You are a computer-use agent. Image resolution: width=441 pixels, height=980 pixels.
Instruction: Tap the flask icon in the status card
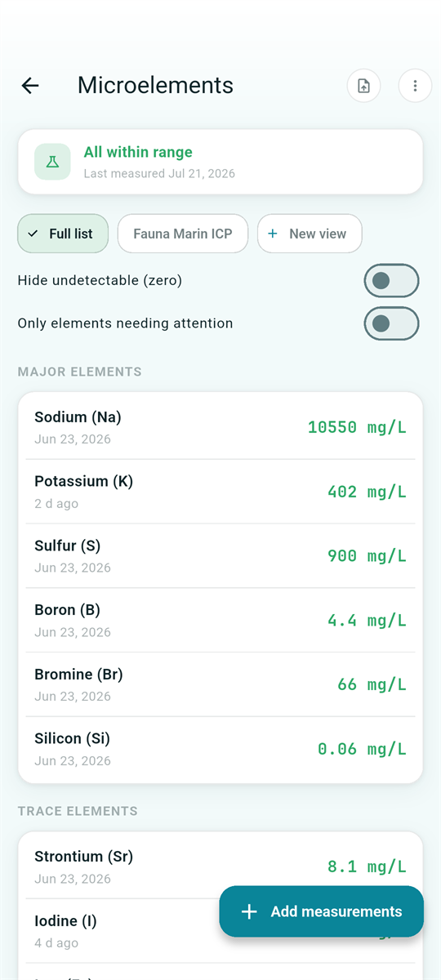coord(52,162)
